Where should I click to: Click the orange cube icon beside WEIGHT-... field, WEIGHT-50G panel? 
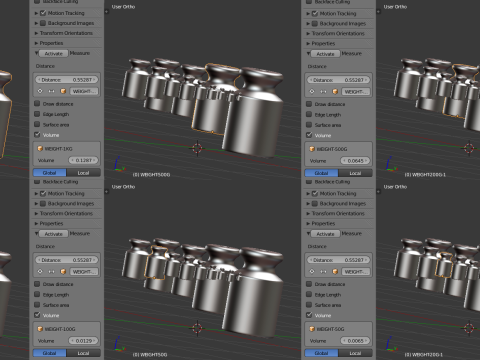335,271
